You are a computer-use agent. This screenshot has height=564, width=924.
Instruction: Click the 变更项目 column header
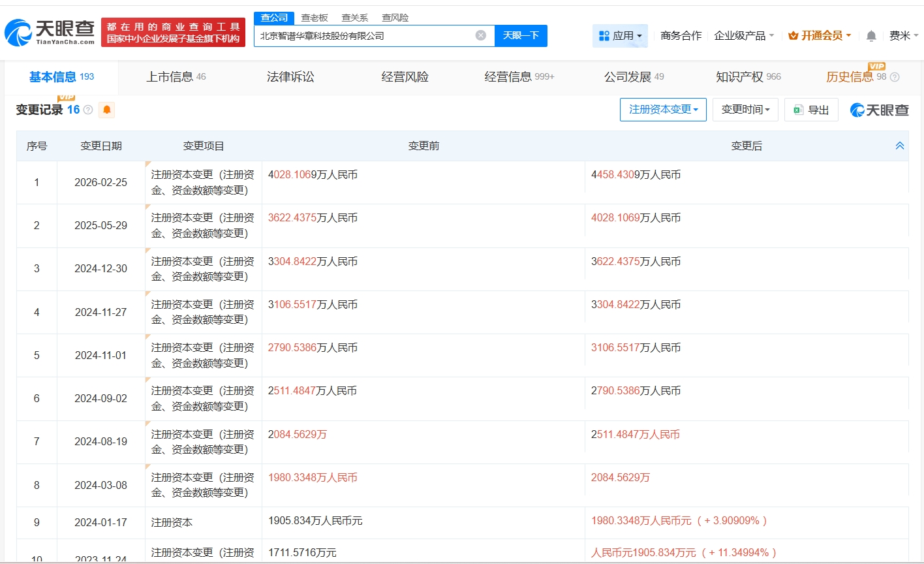pos(204,146)
